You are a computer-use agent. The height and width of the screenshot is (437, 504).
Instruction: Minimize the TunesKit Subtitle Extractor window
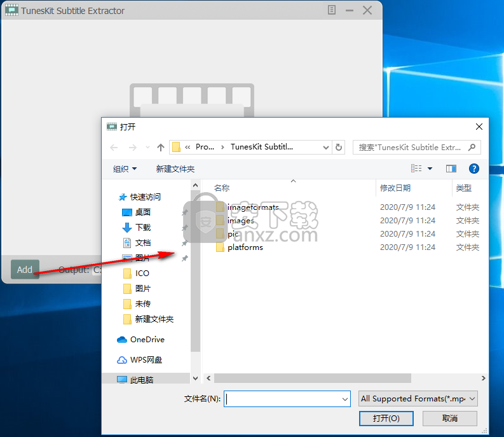(x=350, y=11)
